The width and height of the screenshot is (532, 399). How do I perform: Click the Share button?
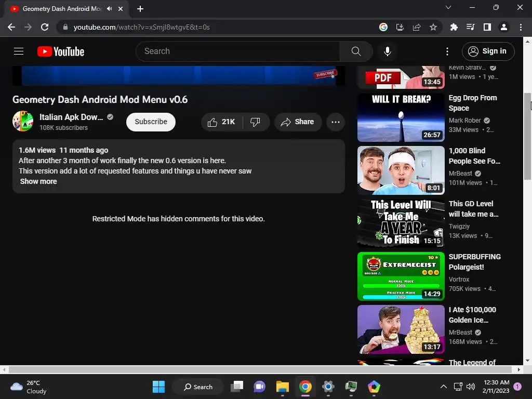298,122
